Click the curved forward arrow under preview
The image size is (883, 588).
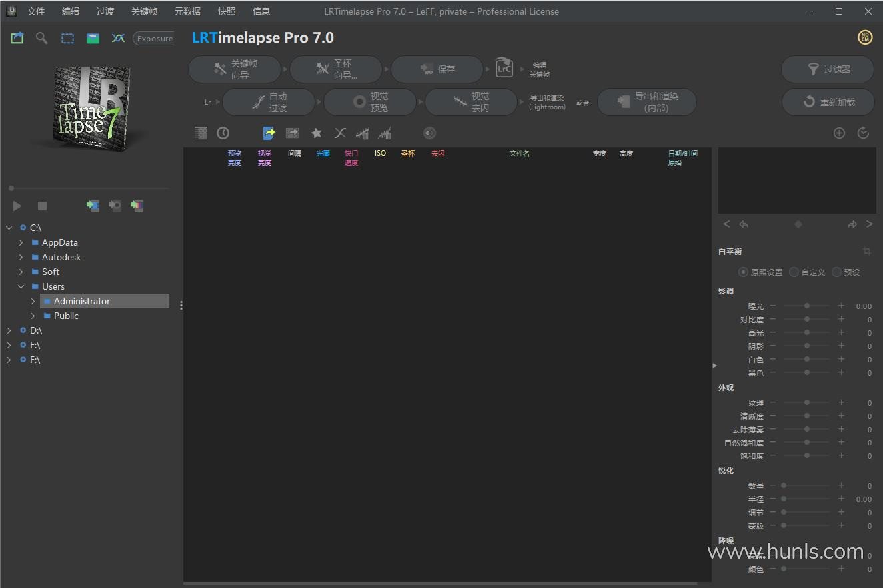[852, 224]
